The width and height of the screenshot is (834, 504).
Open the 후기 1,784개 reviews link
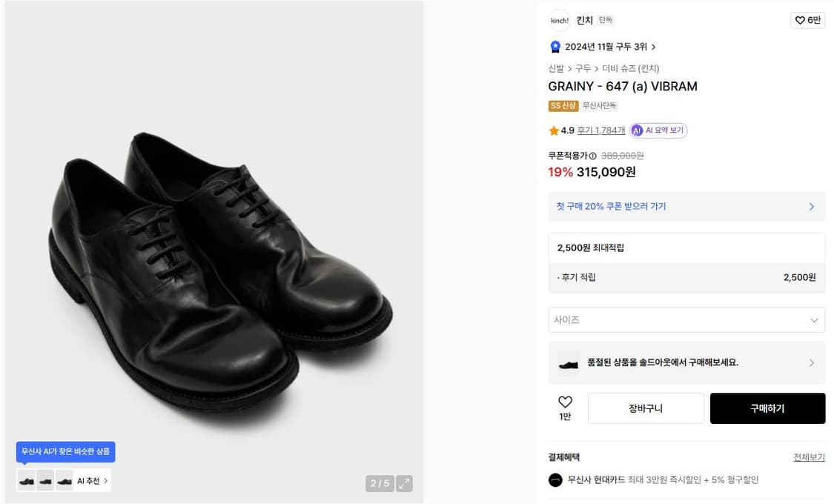tap(600, 130)
